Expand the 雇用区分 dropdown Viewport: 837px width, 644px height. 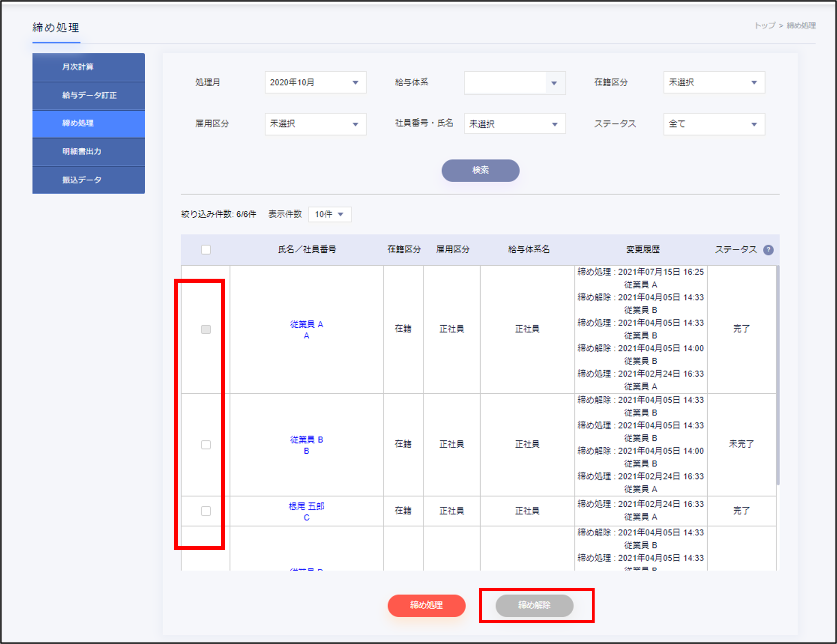click(315, 124)
